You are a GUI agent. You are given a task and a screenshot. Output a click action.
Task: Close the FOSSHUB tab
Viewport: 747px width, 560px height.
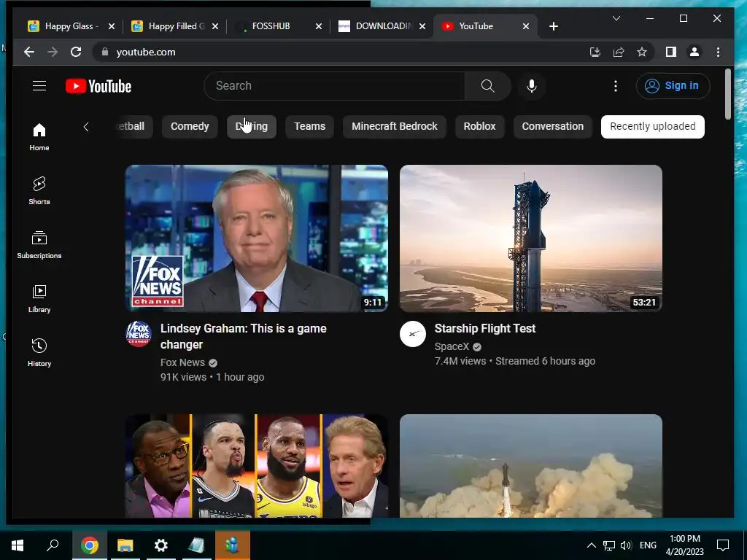319,26
